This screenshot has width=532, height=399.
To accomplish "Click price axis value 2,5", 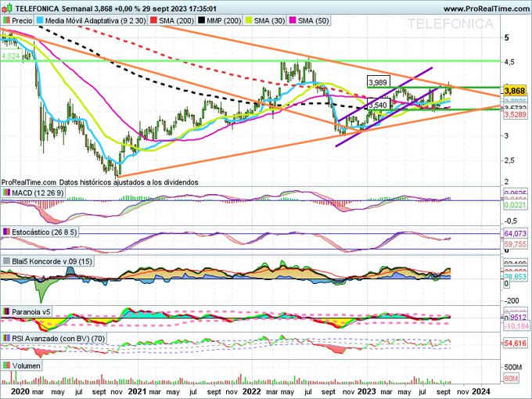I will click(509, 160).
